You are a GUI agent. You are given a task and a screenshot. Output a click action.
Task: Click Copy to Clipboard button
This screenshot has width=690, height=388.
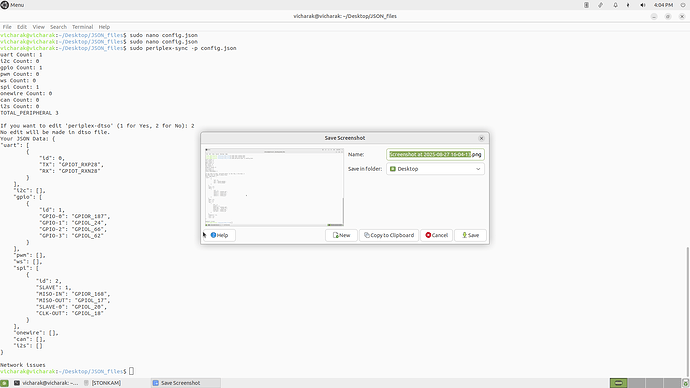pyautogui.click(x=389, y=235)
